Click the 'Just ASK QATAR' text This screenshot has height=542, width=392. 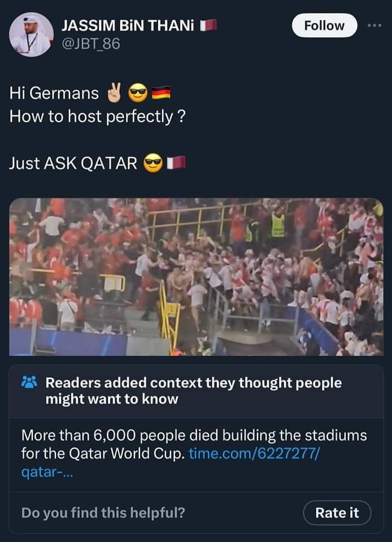click(x=73, y=164)
